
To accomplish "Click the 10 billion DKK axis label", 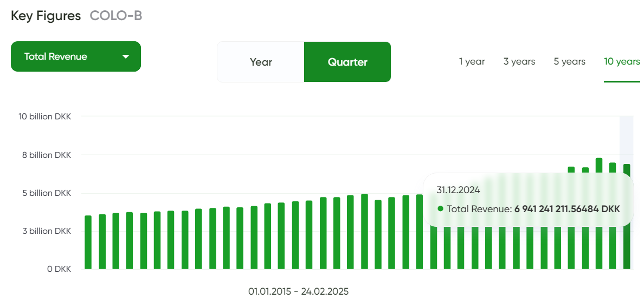I will click(x=45, y=117).
